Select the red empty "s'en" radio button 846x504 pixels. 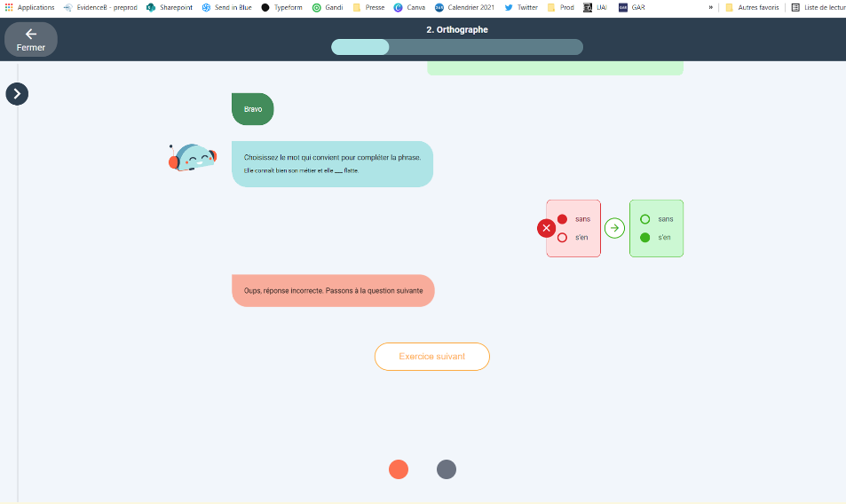coord(562,237)
